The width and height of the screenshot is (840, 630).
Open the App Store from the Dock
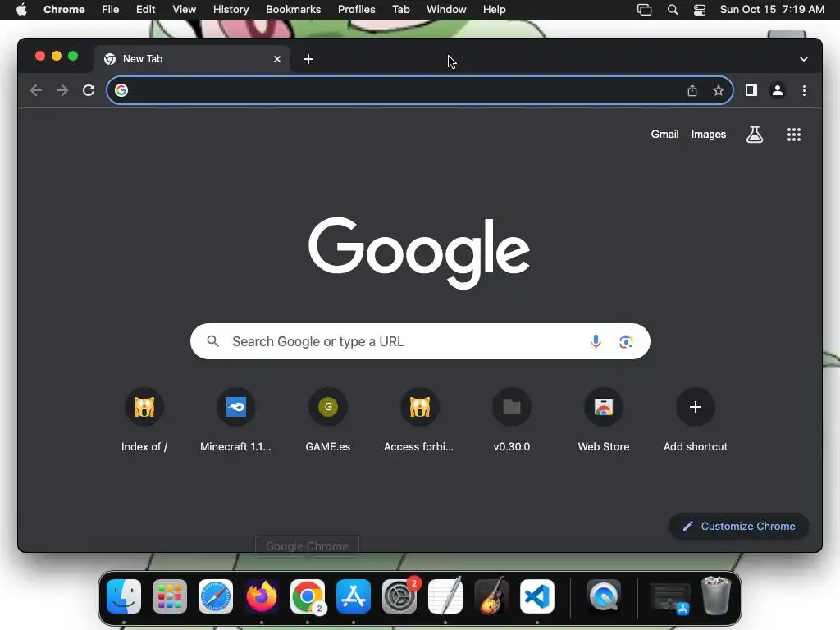click(354, 596)
